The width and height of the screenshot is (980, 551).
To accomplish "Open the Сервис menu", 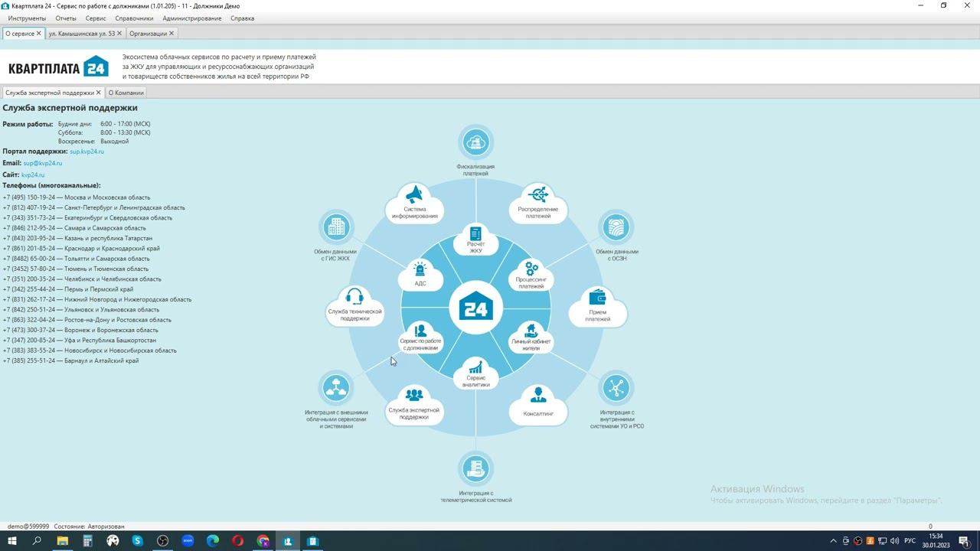I will 96,18.
